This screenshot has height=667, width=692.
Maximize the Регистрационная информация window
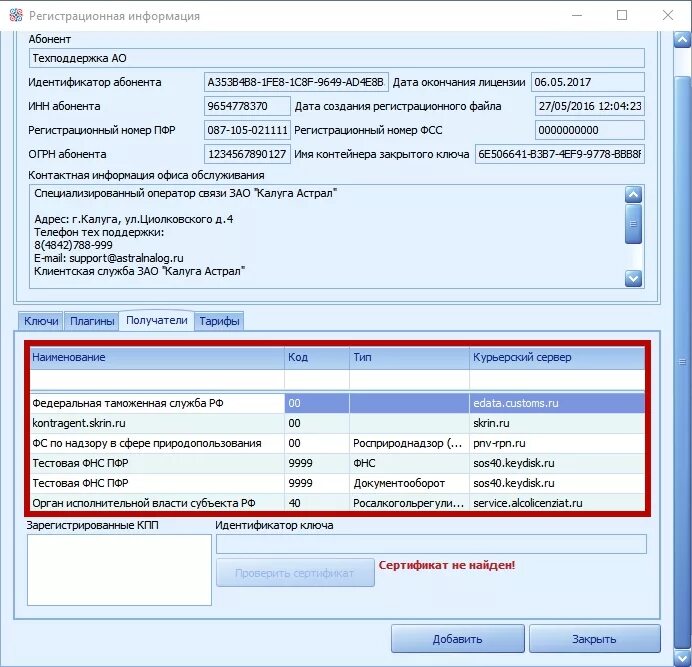pos(622,15)
